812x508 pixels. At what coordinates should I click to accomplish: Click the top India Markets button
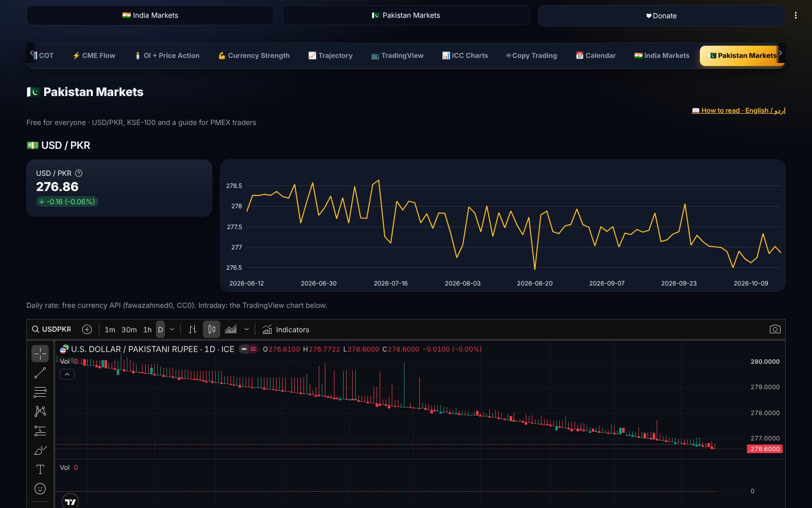(x=150, y=15)
